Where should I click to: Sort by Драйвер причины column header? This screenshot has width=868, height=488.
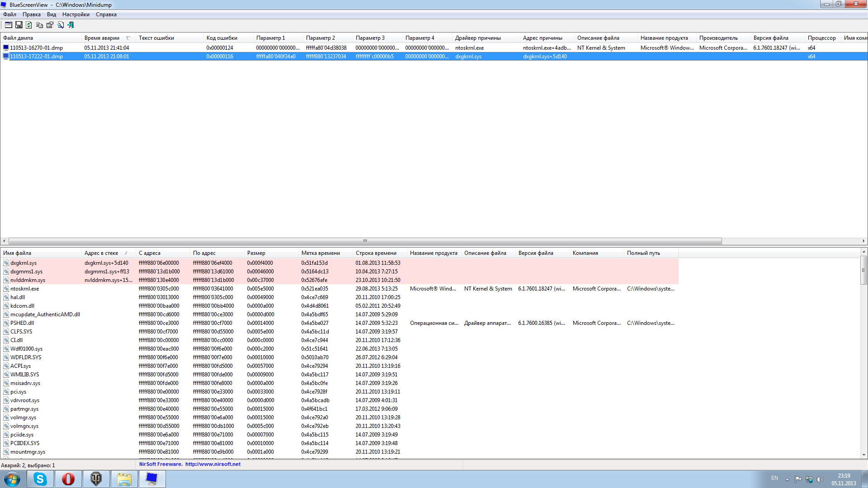(x=486, y=38)
